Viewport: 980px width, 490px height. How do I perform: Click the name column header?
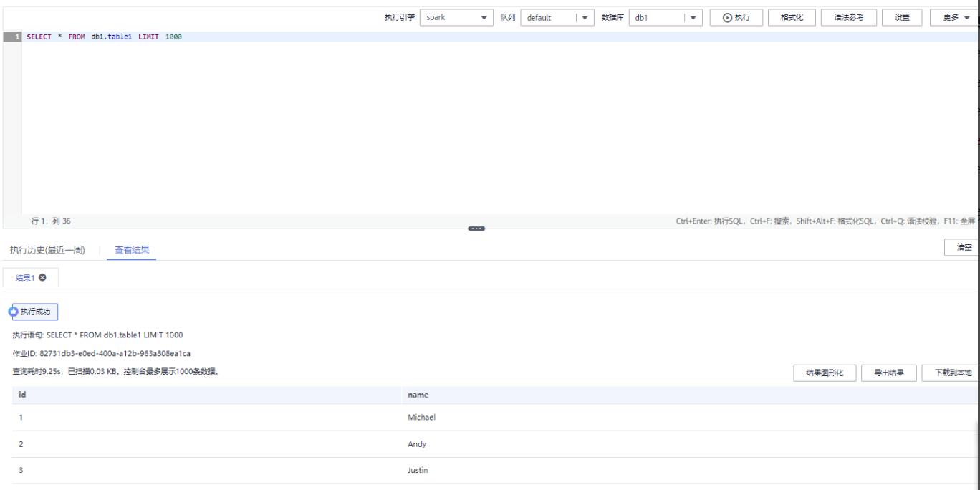point(418,395)
